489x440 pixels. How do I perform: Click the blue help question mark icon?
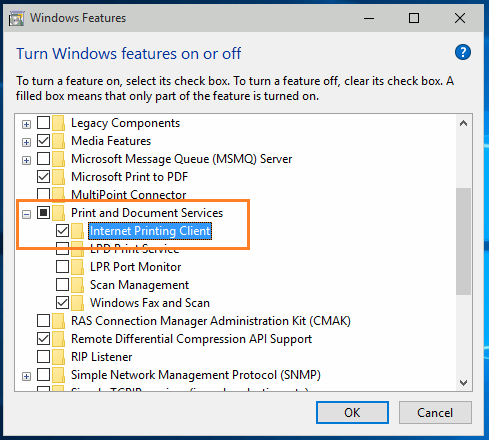pyautogui.click(x=463, y=52)
